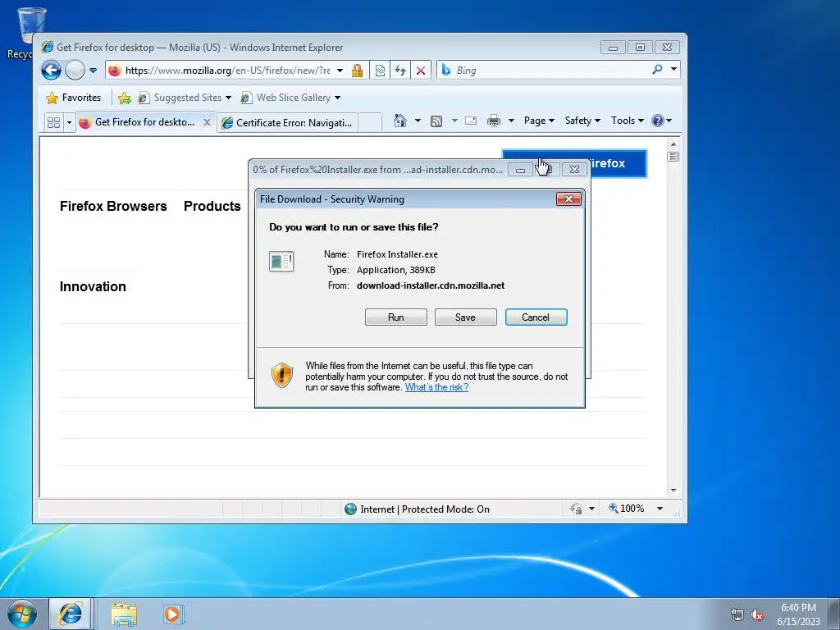Click the Help question mark icon
The height and width of the screenshot is (630, 840).
tap(658, 121)
